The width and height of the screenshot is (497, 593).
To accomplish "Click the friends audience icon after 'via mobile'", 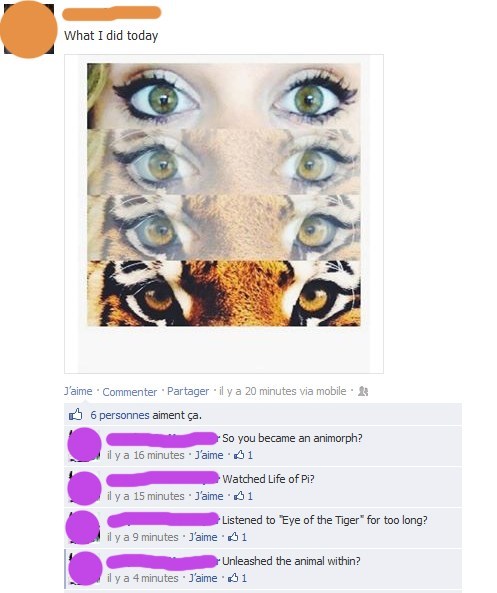I will coord(363,391).
